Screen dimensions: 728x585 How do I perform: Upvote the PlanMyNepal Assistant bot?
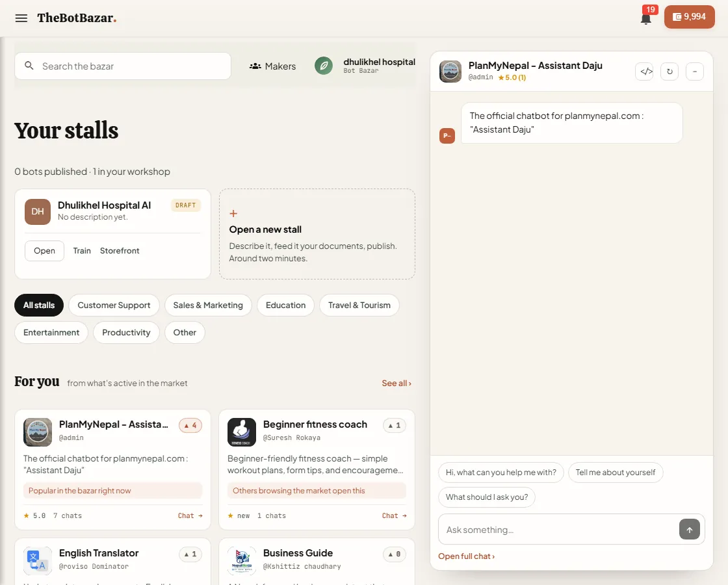coord(190,425)
